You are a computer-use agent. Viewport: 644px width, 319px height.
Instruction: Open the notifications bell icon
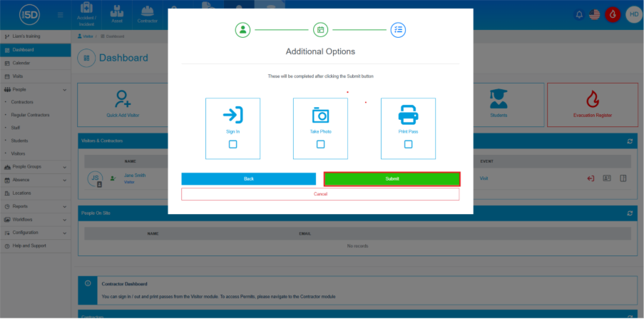[579, 14]
